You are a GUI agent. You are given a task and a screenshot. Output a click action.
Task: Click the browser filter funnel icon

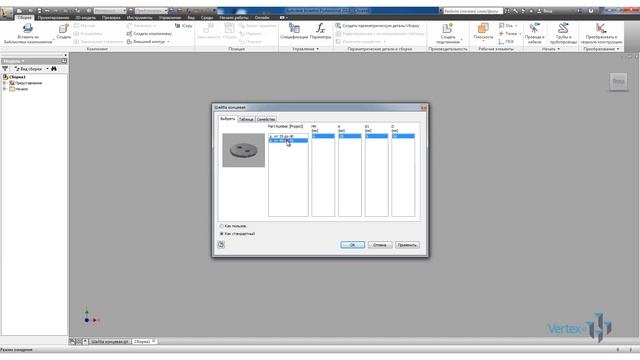click(5, 69)
